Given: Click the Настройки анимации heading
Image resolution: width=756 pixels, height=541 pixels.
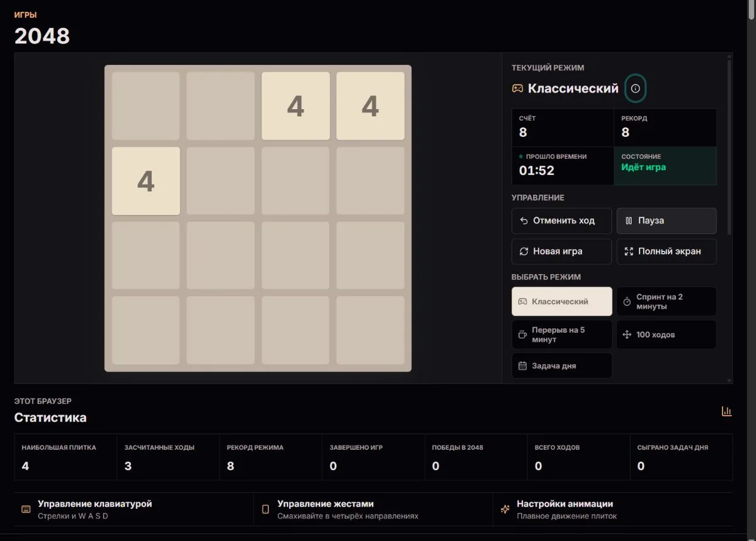Looking at the screenshot, I should tap(565, 504).
